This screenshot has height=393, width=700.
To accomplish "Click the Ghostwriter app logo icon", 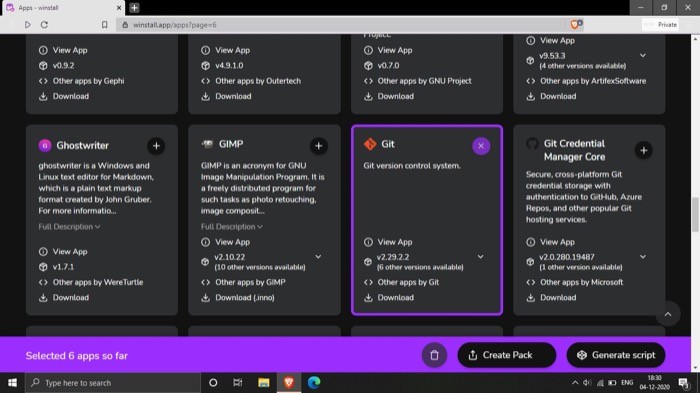I will point(45,145).
